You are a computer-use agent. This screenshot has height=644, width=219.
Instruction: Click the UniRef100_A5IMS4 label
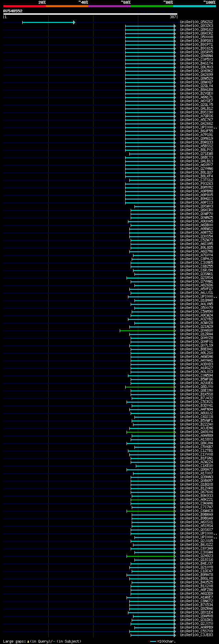[x=196, y=526]
